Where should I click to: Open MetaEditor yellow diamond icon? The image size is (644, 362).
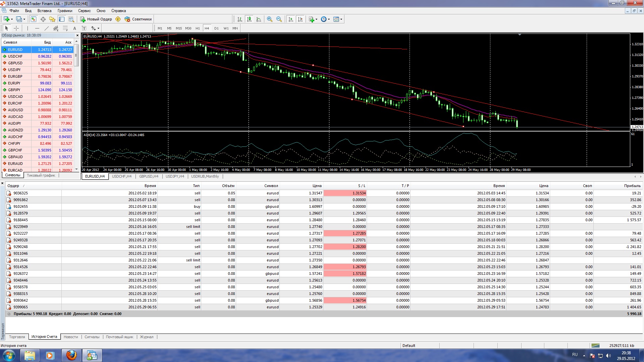(x=118, y=19)
